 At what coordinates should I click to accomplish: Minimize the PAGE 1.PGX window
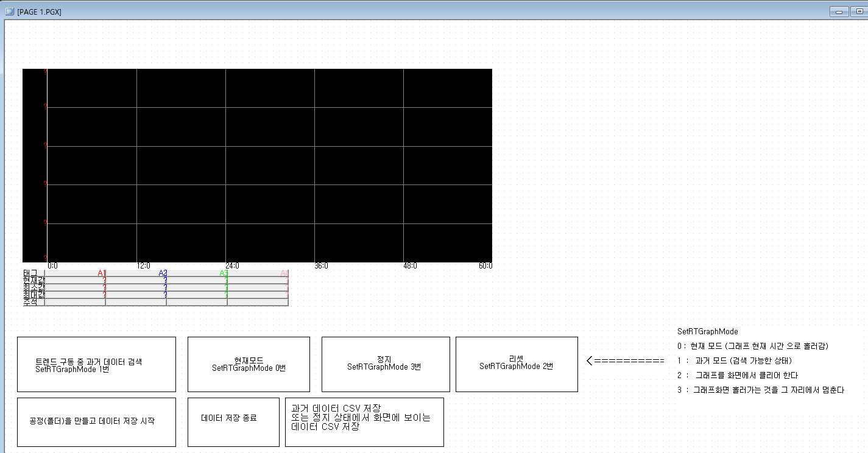839,12
